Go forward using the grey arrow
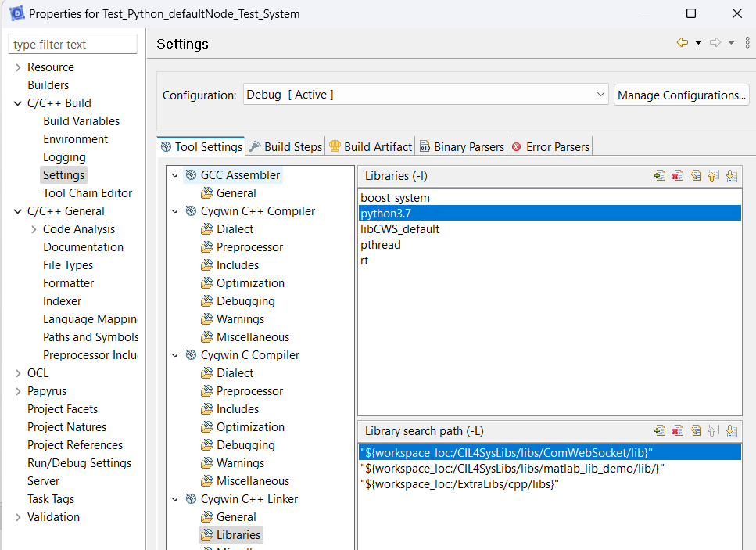The width and height of the screenshot is (756, 550). [715, 42]
